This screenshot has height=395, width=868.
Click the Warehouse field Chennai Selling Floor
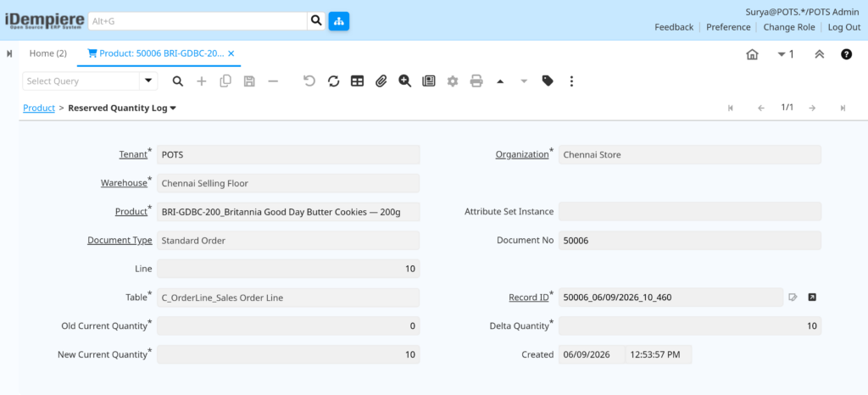[x=288, y=183]
